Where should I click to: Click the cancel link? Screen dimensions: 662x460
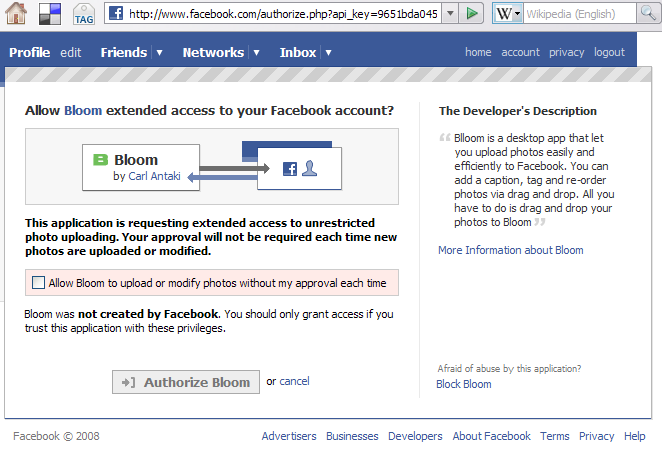294,381
